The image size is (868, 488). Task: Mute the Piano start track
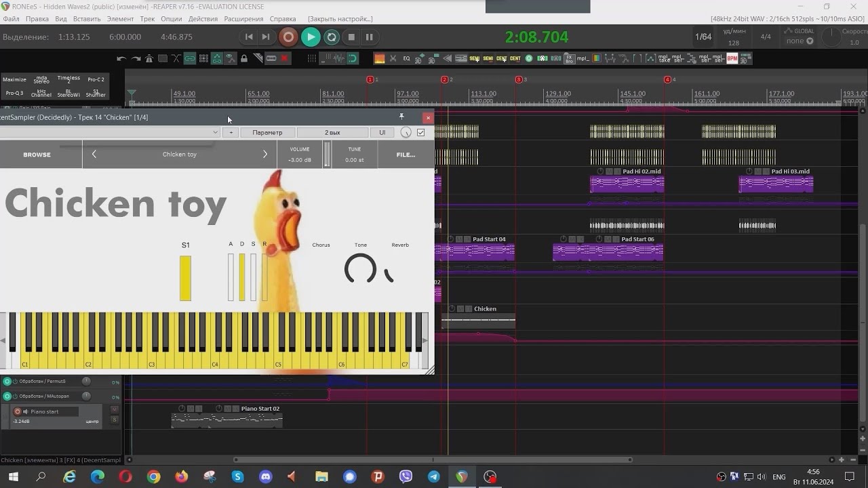pyautogui.click(x=115, y=409)
